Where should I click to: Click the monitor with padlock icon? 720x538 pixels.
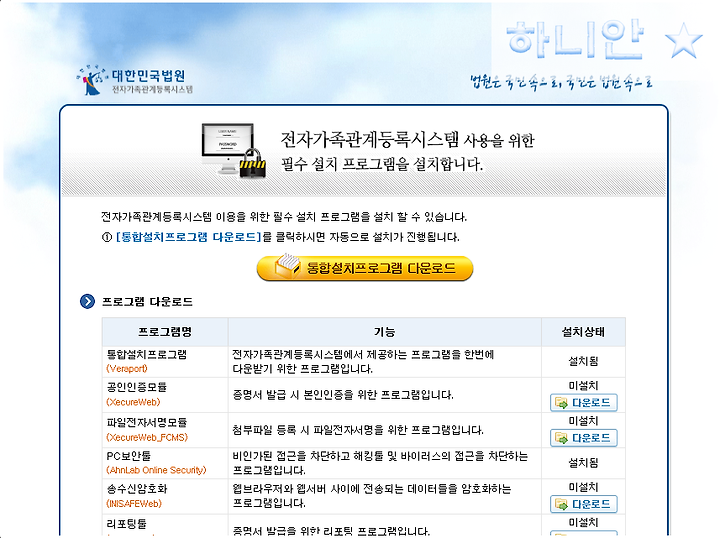coord(234,151)
